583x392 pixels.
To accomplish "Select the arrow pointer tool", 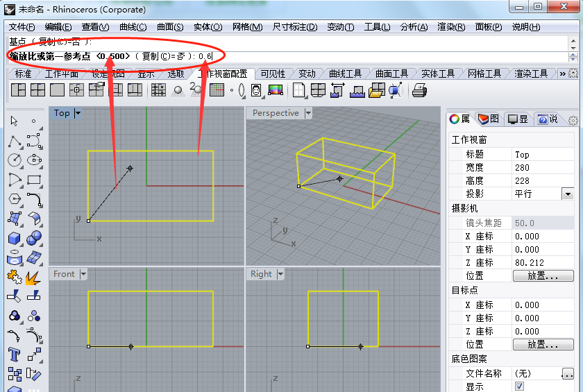I will [14, 121].
